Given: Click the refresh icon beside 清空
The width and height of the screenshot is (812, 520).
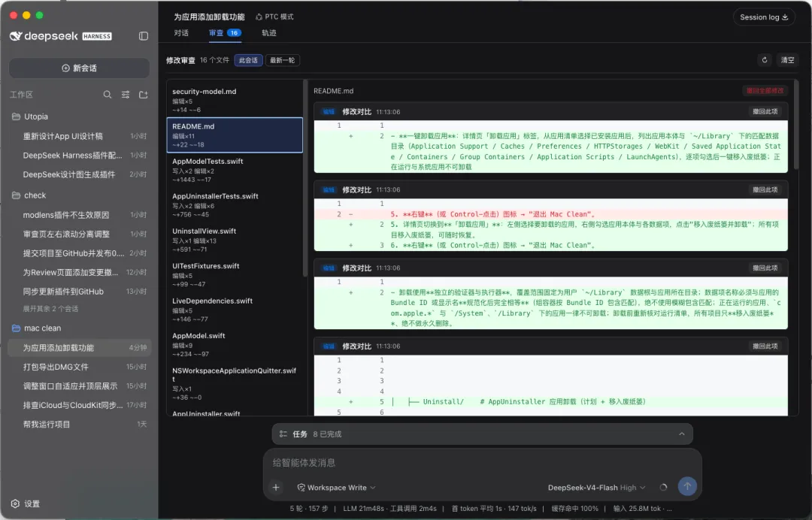Looking at the screenshot, I should (765, 60).
